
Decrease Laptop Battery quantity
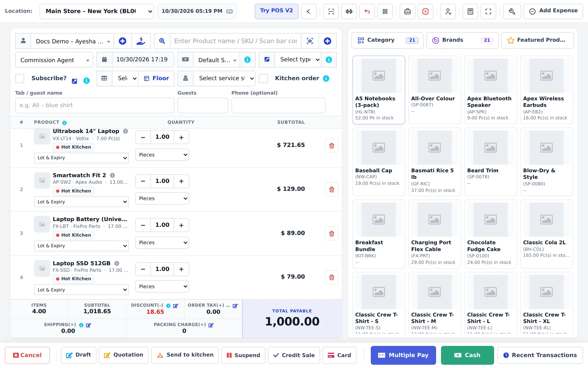tap(143, 225)
